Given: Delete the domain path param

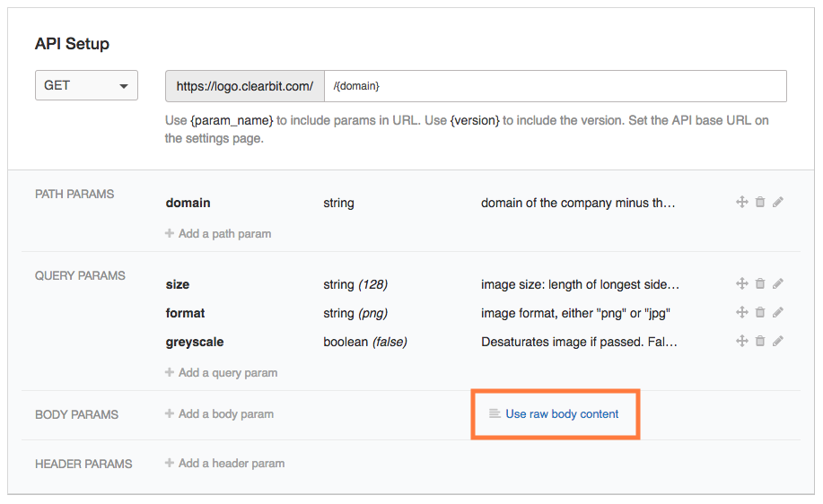Looking at the screenshot, I should 760,203.
